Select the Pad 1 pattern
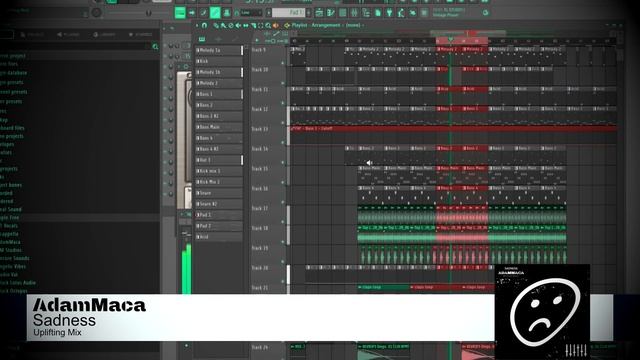640x360 pixels. click(219, 215)
